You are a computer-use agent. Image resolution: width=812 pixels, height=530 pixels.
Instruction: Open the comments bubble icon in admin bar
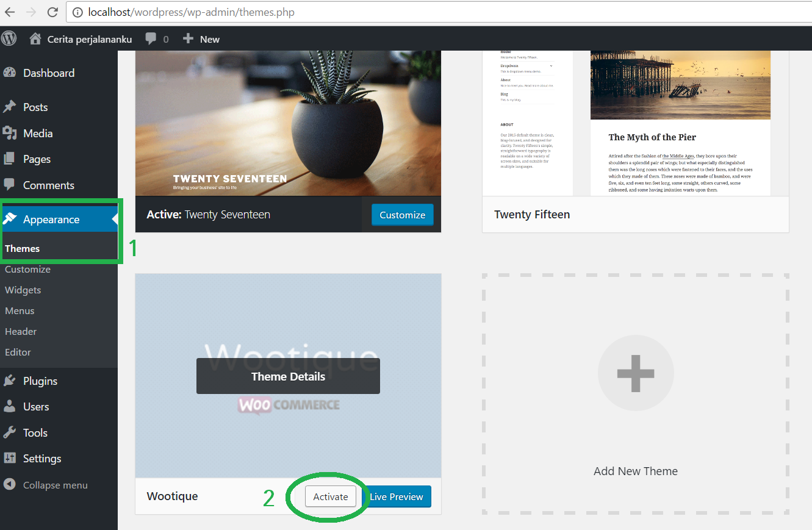pos(151,38)
